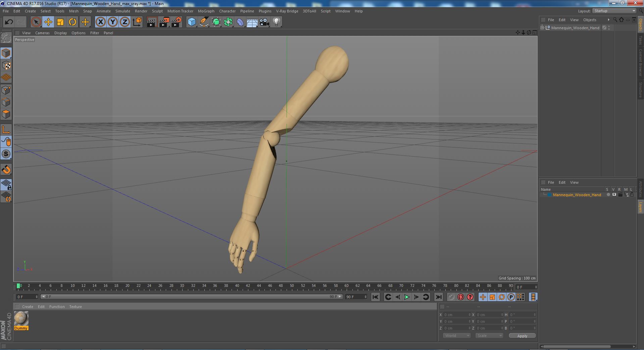Play animation forward
The width and height of the screenshot is (644, 350).
tap(407, 297)
